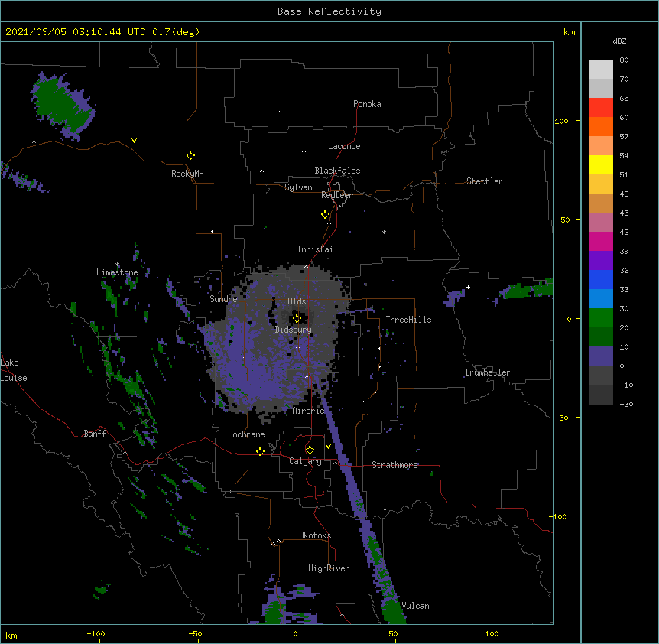Click the Limestone label

[117, 272]
